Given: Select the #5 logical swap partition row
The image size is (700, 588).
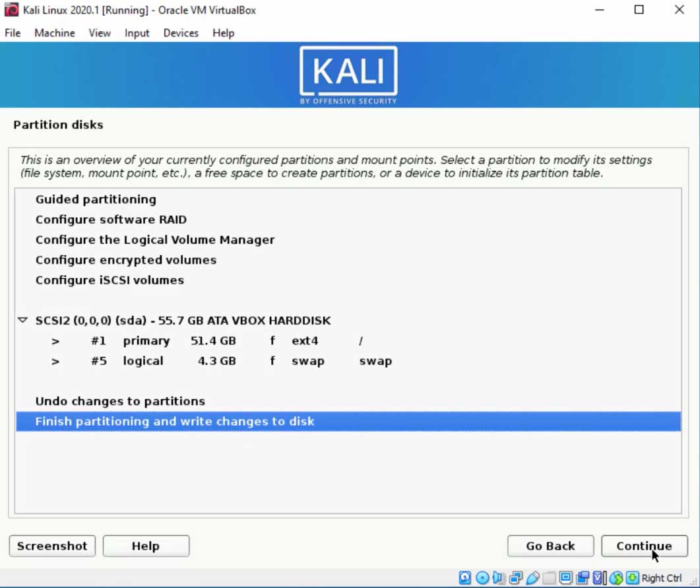Looking at the screenshot, I should pyautogui.click(x=348, y=361).
